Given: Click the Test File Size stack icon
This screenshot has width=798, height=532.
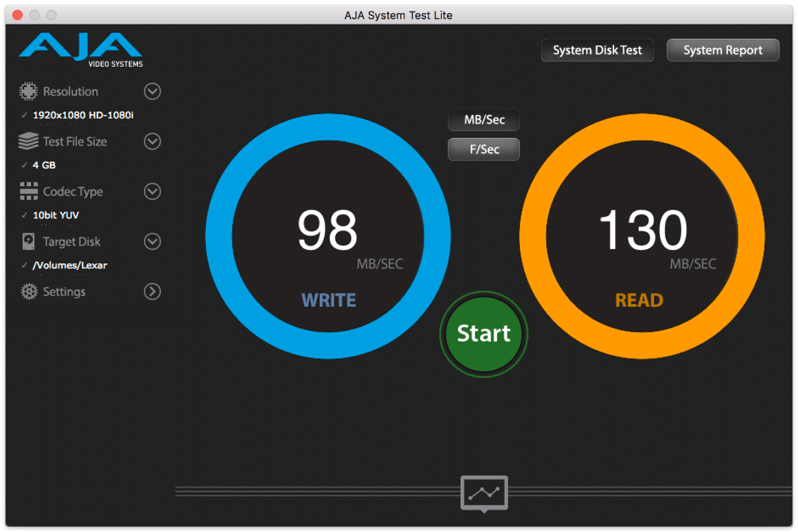Looking at the screenshot, I should point(28,142).
